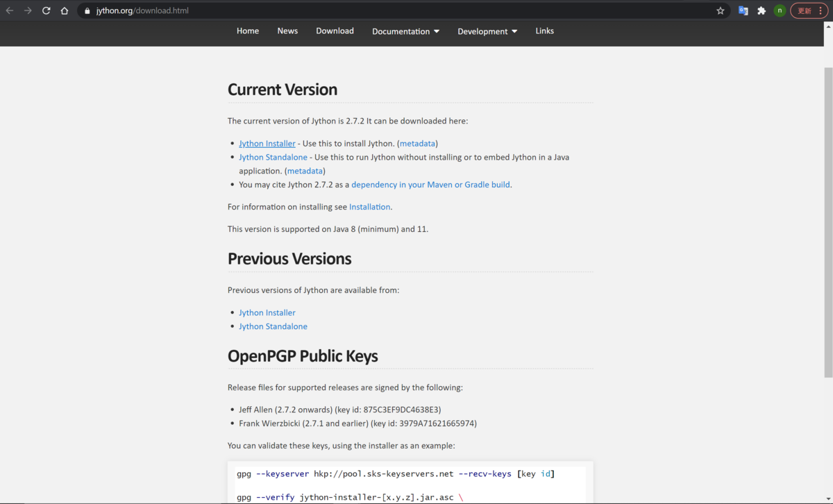Focus the address bar showing jython.org/download.html
Image resolution: width=833 pixels, height=504 pixels.
[x=403, y=10]
